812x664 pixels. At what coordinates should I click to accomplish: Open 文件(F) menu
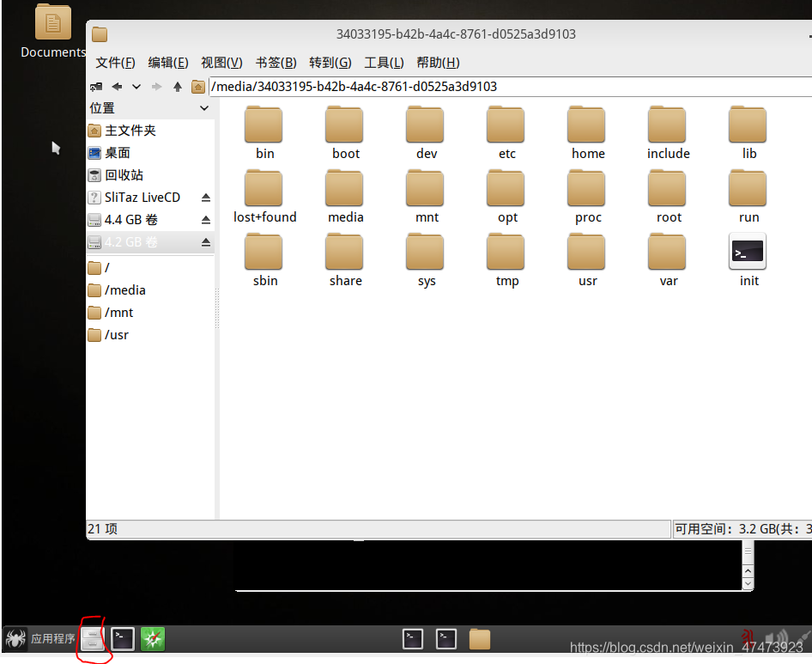click(x=116, y=63)
